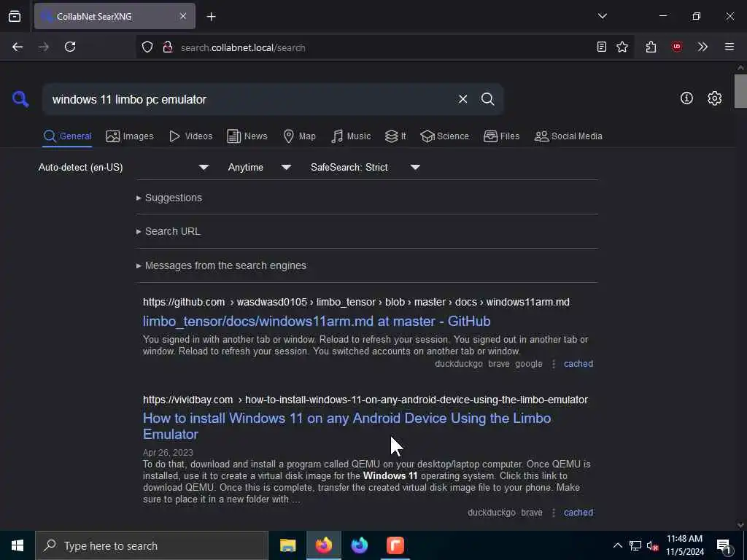Screen dimensions: 747x560
Task: Switch to the General category tab
Action: tap(67, 136)
